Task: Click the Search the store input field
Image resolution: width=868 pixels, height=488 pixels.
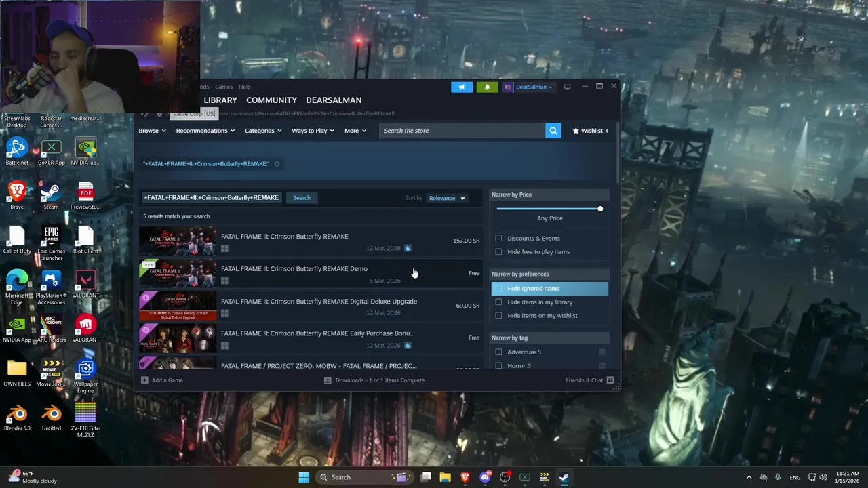Action: click(462, 131)
